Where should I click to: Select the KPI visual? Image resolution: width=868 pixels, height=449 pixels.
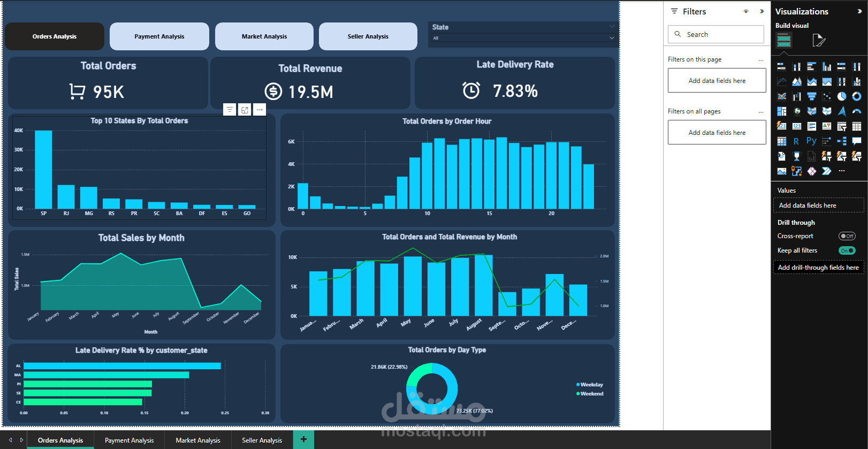(x=827, y=126)
